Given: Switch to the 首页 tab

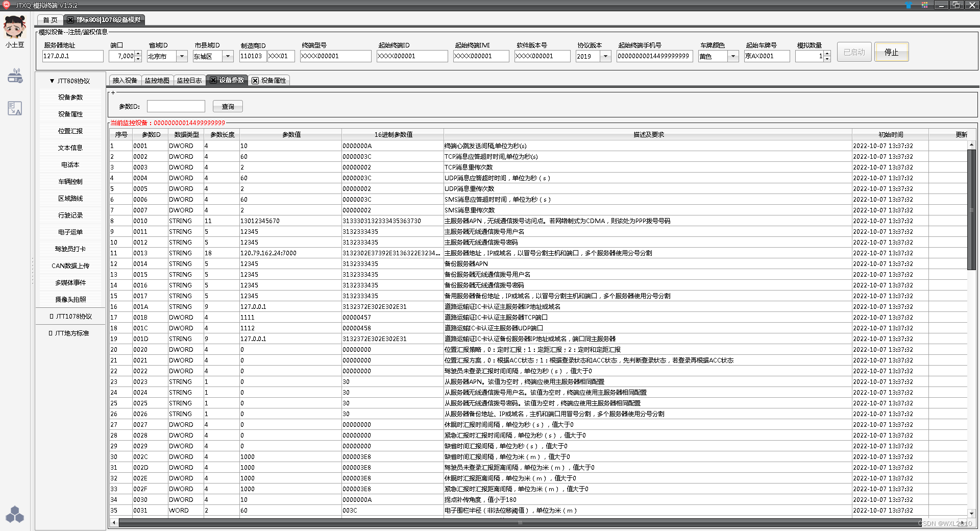Looking at the screenshot, I should 50,20.
